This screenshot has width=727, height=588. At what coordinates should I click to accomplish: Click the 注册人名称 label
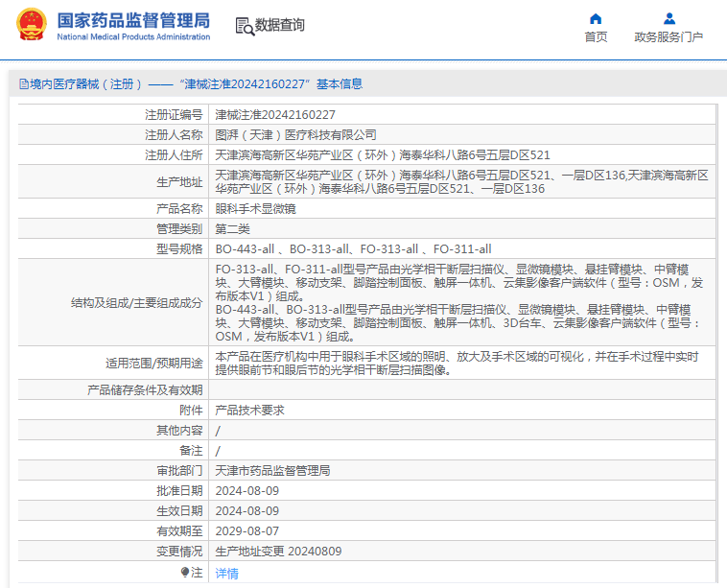point(174,135)
